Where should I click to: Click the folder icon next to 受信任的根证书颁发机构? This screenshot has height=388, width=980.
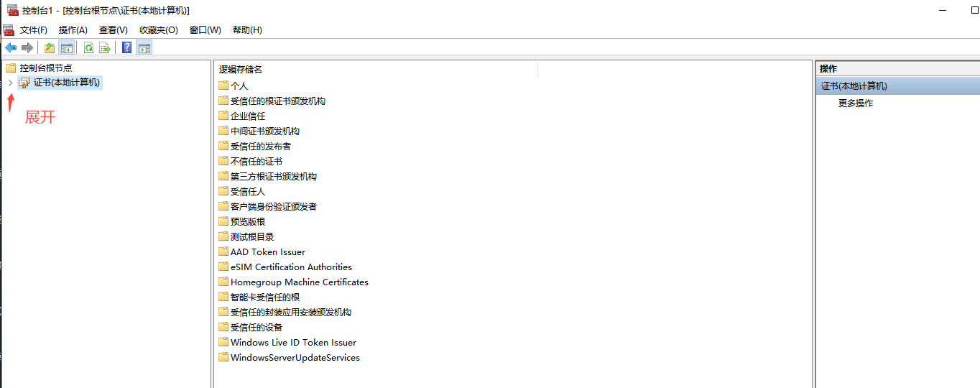[223, 101]
